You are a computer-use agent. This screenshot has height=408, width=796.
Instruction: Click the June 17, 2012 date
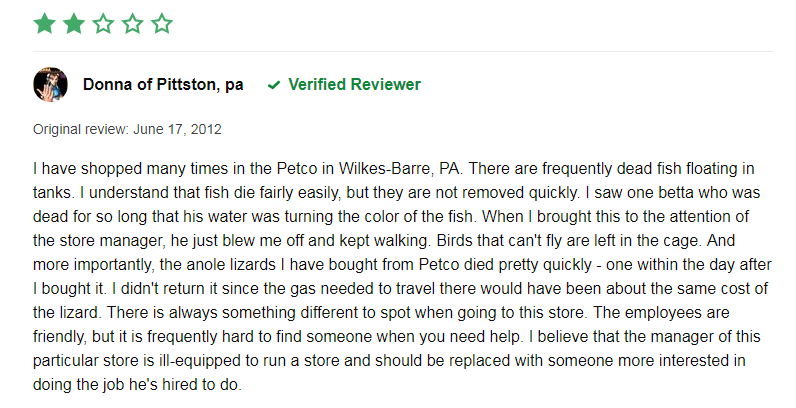click(x=177, y=129)
